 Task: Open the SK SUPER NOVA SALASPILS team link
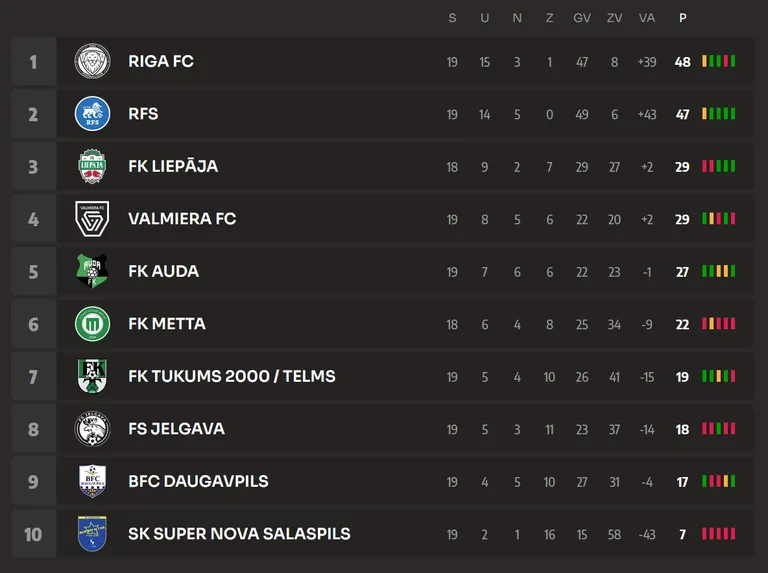(239, 533)
